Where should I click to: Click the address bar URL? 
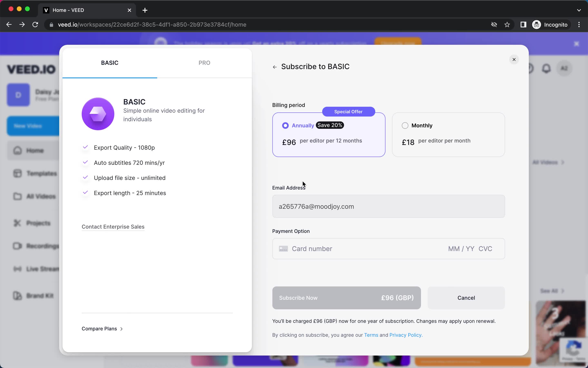point(152,25)
